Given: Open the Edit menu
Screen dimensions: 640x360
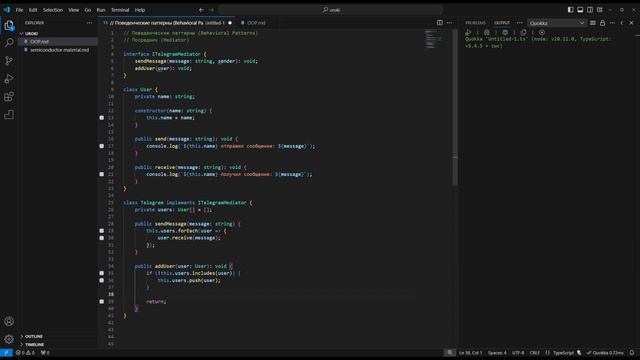Looking at the screenshot, I should 33,10.
